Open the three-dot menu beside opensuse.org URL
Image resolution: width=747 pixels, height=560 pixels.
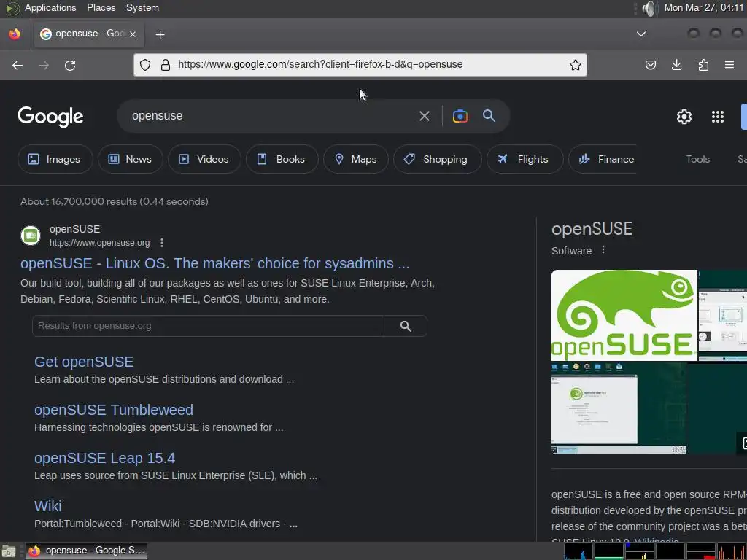(x=162, y=243)
